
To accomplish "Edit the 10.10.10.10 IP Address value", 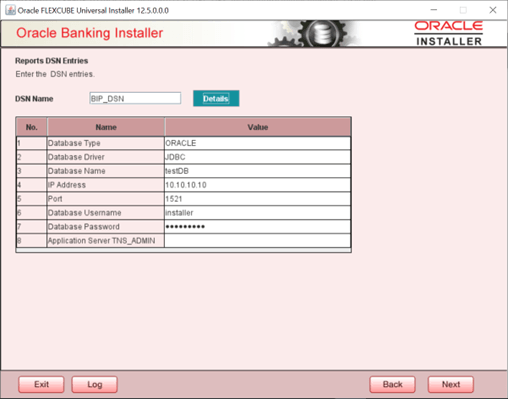I will (257, 185).
